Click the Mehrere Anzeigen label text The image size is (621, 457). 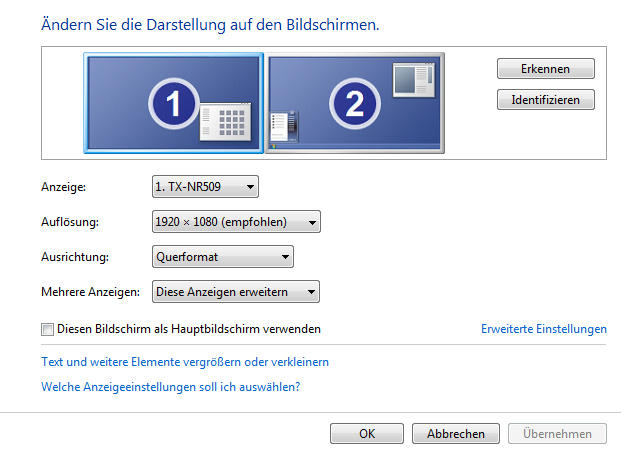coord(90,292)
